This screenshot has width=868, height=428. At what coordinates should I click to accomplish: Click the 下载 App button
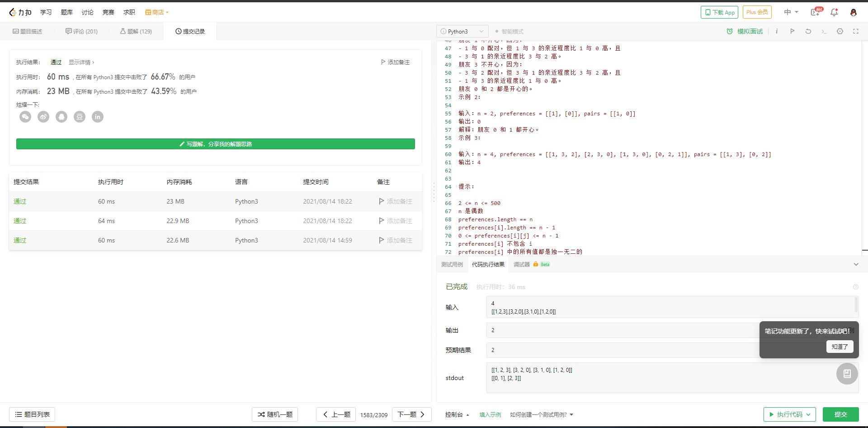(x=719, y=12)
